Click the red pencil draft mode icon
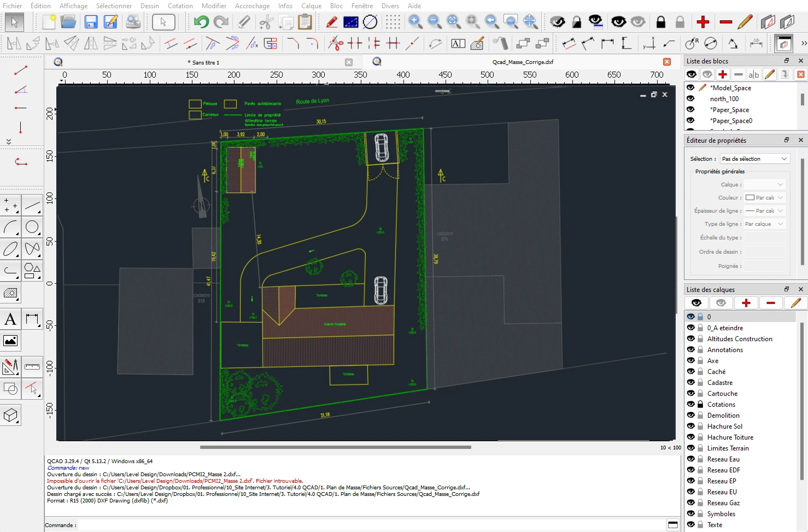 click(x=331, y=22)
